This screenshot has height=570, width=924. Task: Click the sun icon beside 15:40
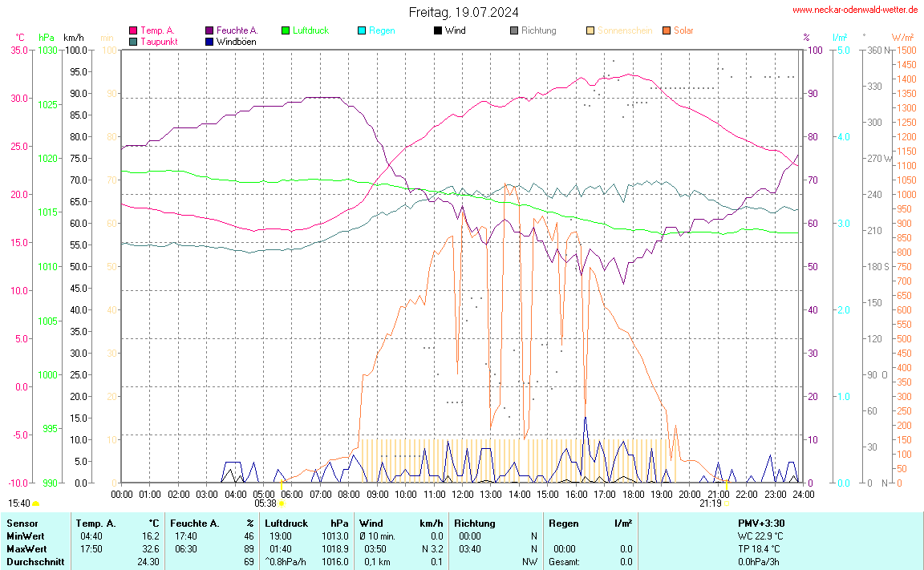pyautogui.click(x=36, y=503)
